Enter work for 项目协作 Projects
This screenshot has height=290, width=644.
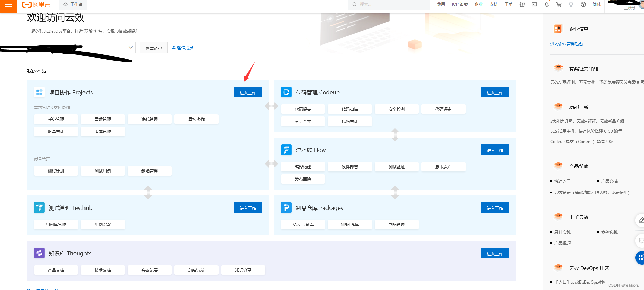(x=248, y=92)
